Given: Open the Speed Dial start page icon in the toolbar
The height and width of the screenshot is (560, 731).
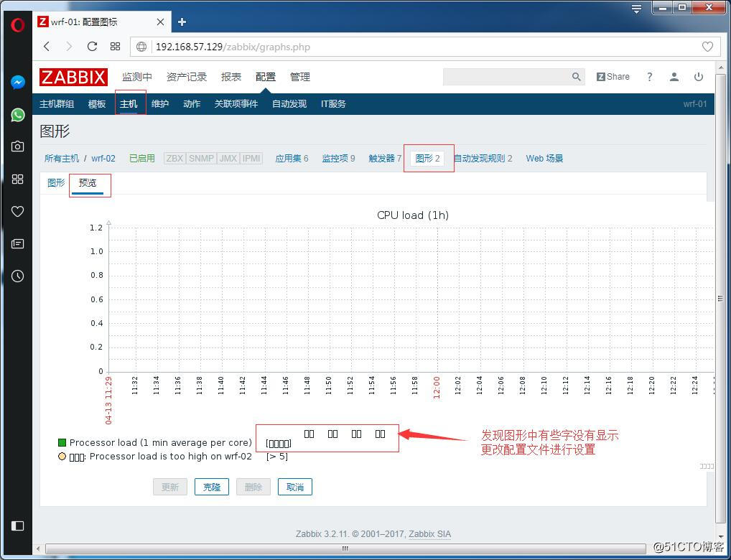Looking at the screenshot, I should click(115, 46).
